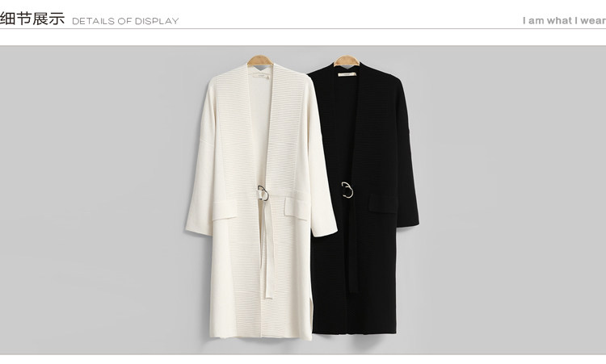Screen dimensions: 606x364
Task: Click the neck label inside black cardigan
Action: [347, 74]
